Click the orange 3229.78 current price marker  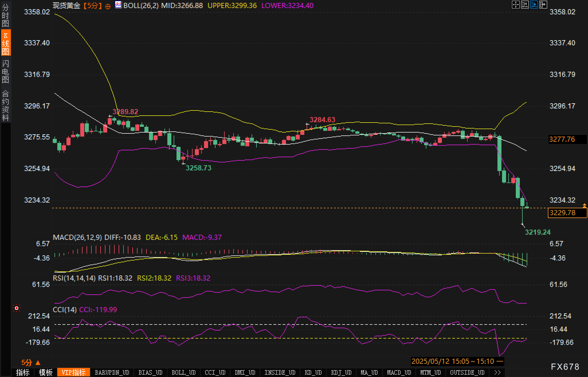pyautogui.click(x=567, y=213)
